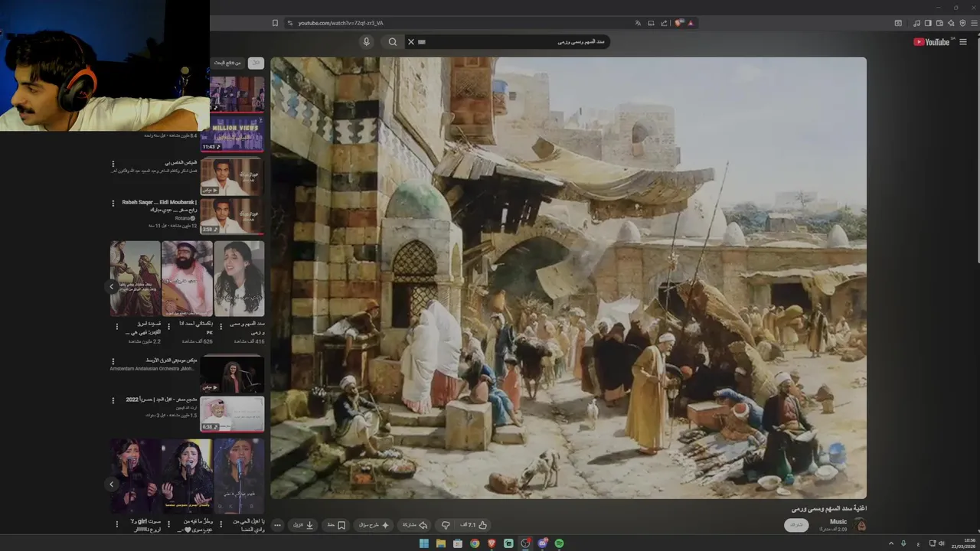
Task: Open Google Chrome from the taskbar
Action: 475,543
